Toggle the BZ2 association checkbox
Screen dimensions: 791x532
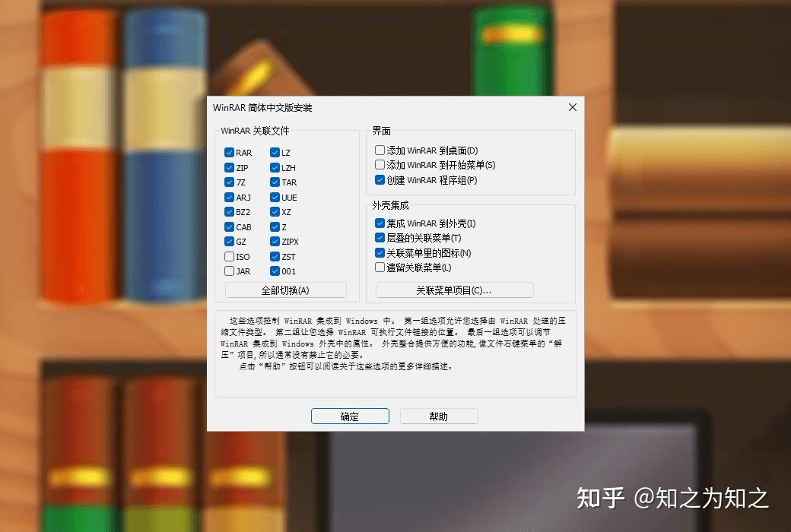(229, 212)
